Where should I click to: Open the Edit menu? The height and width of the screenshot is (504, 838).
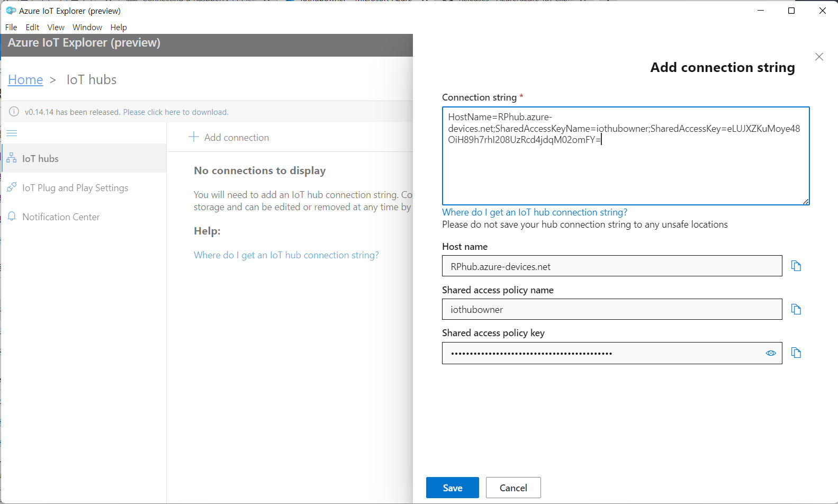pyautogui.click(x=32, y=28)
